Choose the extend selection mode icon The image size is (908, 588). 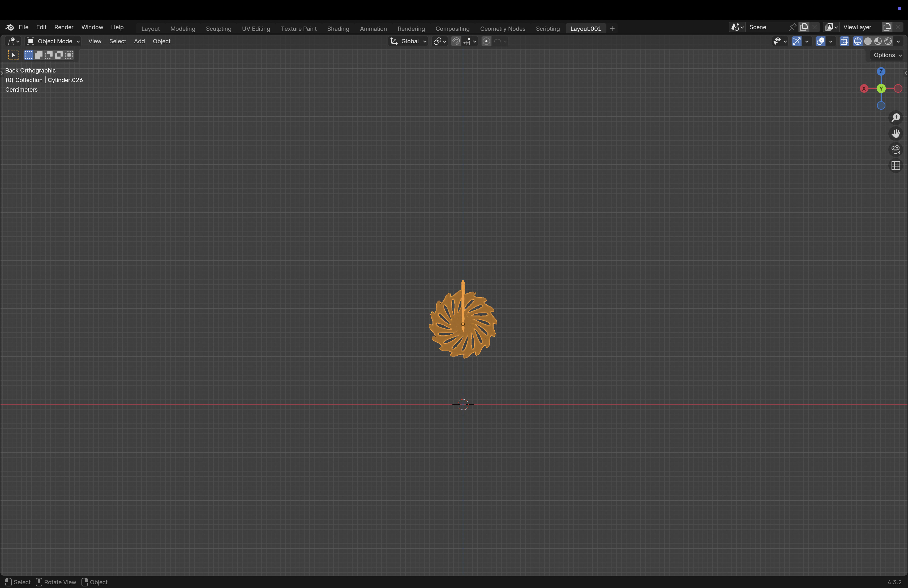(38, 55)
